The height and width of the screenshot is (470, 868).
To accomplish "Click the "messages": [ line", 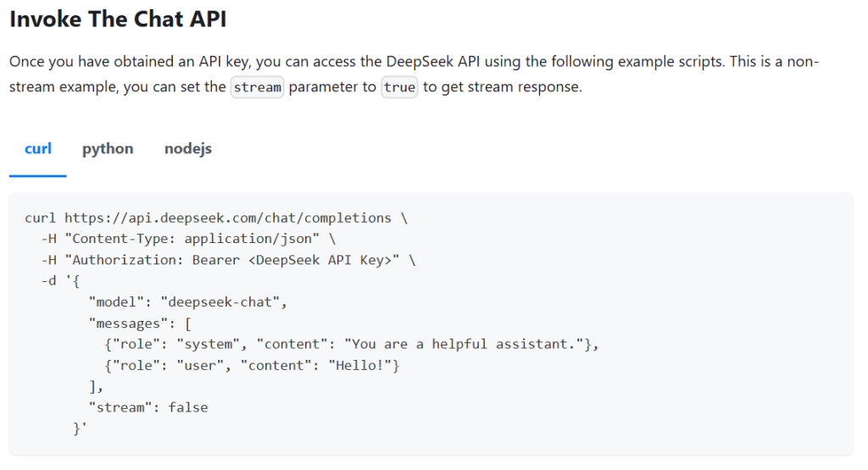I will pyautogui.click(x=140, y=323).
